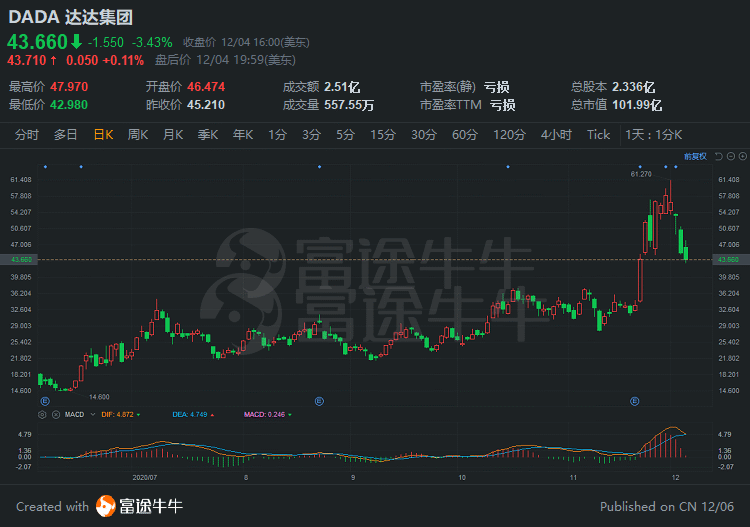Select the 季K quarterly candlestick tab

[x=208, y=135]
